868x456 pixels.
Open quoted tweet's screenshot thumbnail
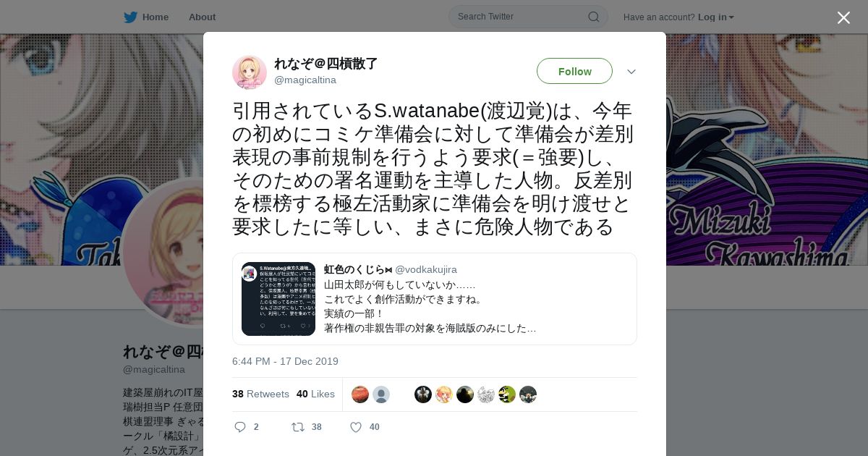coord(278,299)
